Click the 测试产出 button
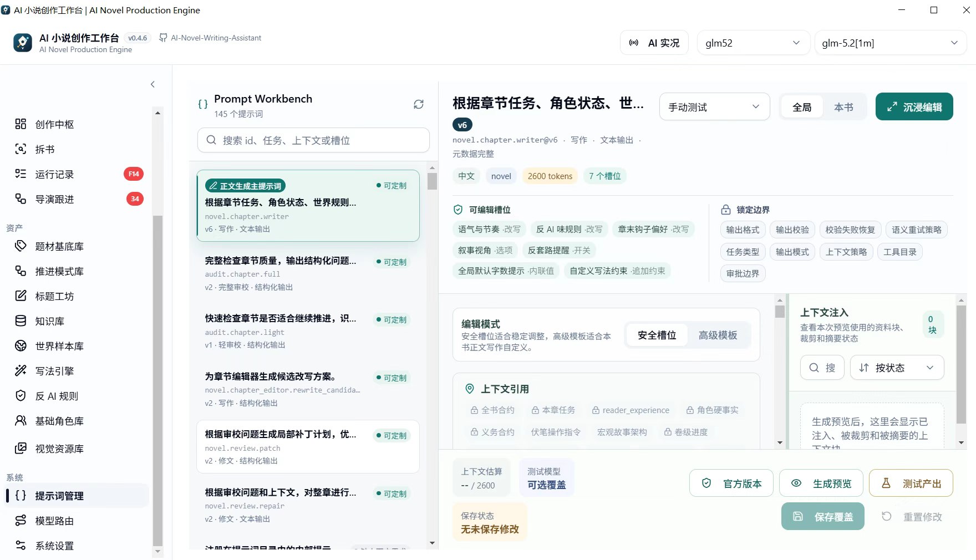The image size is (976, 560). 911,483
